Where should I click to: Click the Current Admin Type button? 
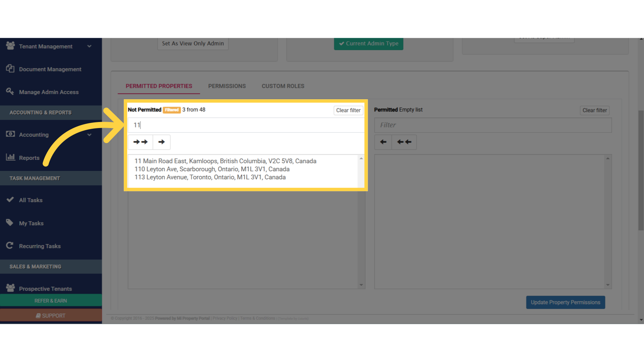click(x=369, y=44)
